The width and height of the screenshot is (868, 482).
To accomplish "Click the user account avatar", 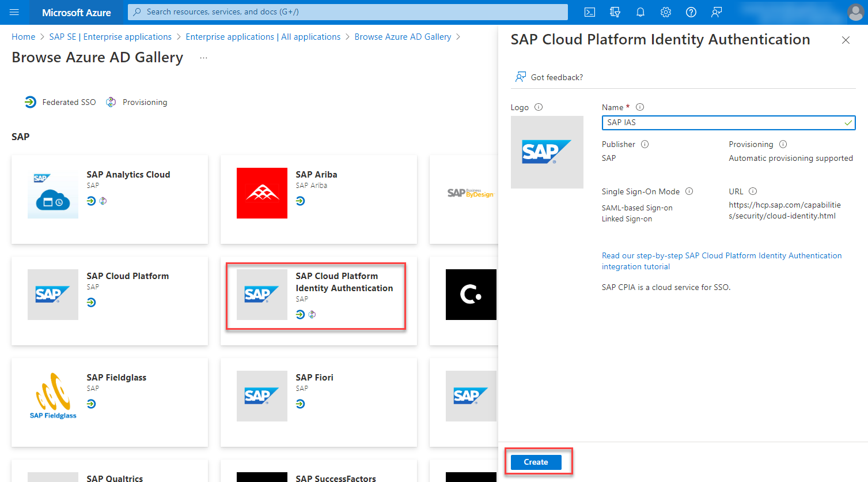I will (x=855, y=12).
